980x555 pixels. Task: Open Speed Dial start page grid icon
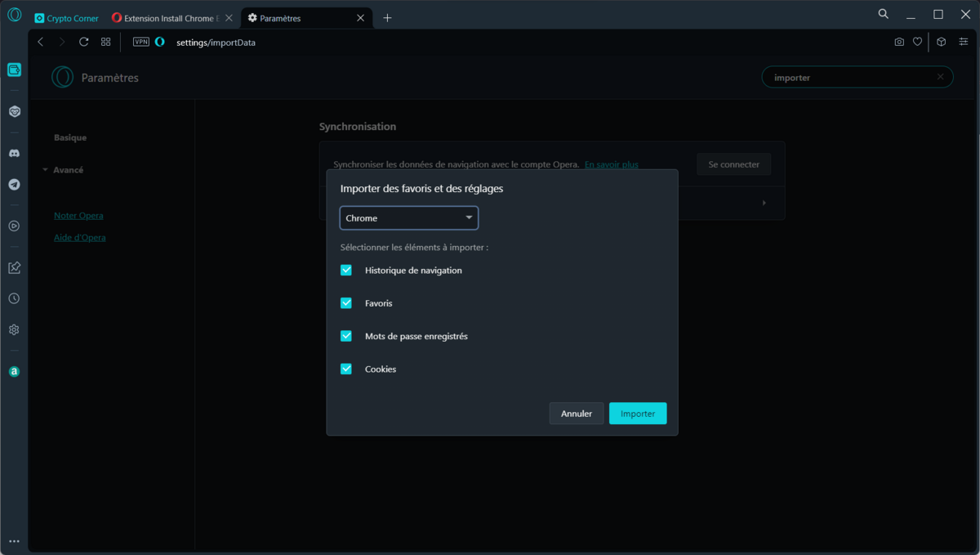[x=105, y=42]
